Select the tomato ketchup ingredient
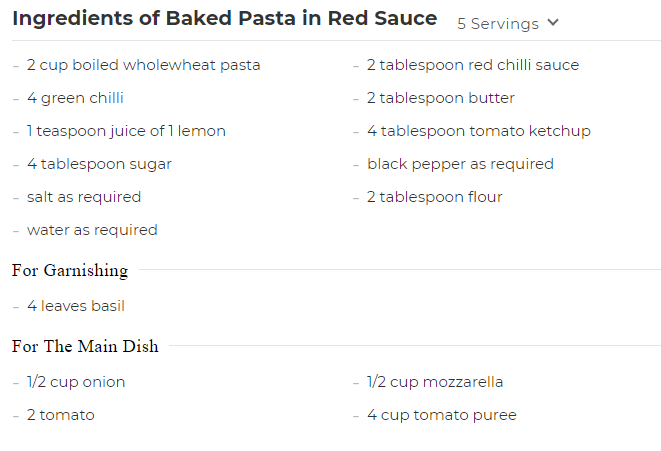The image size is (661, 451). click(478, 131)
